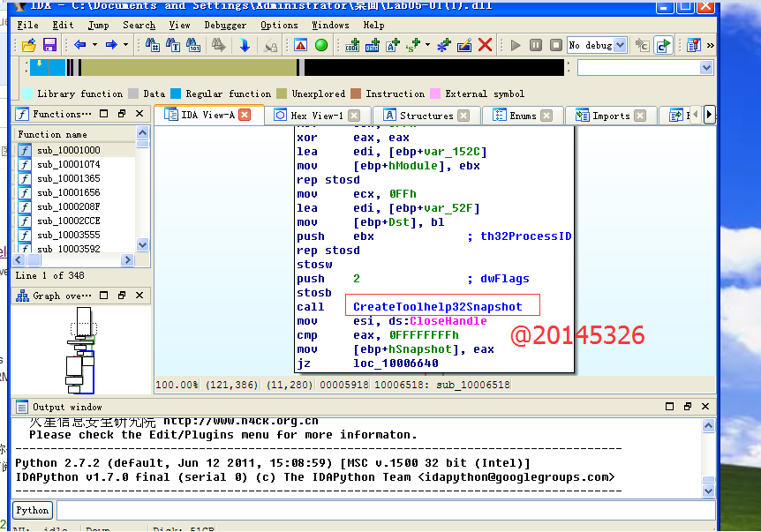761x532 pixels.
Task: Expand the jump back history arrow
Action: (x=94, y=45)
